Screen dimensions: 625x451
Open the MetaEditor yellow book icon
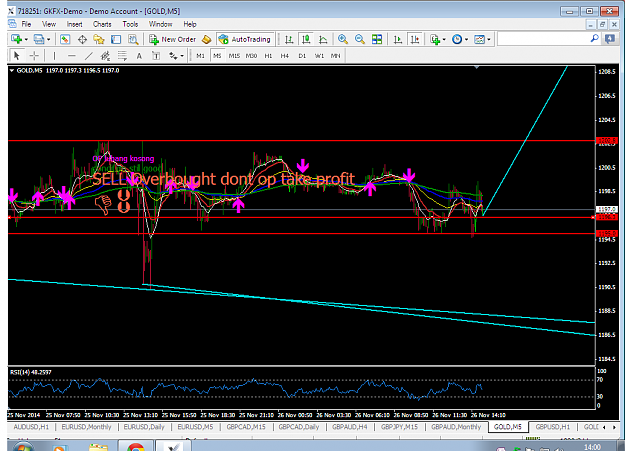point(206,39)
